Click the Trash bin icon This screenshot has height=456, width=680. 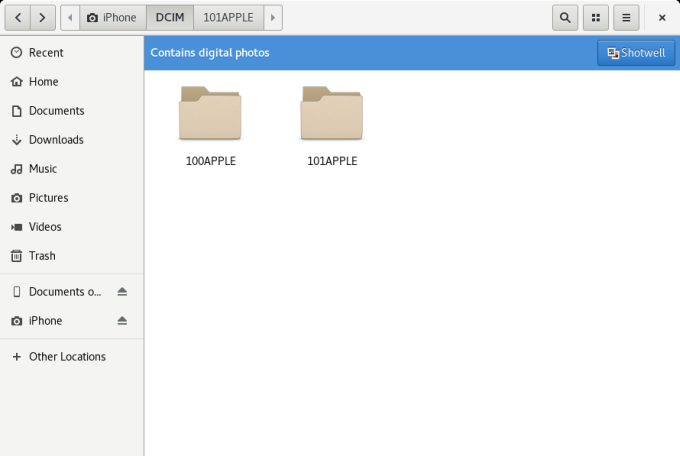[x=16, y=256]
